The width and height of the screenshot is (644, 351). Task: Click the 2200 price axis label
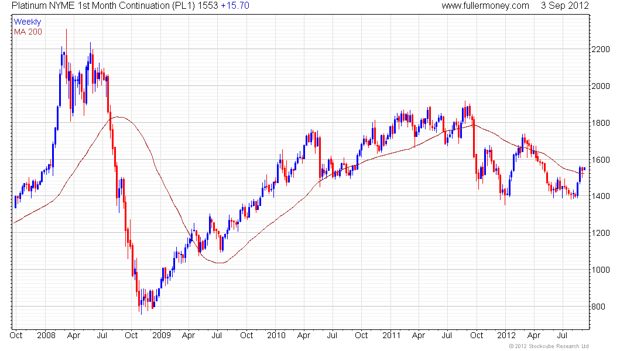coord(601,49)
